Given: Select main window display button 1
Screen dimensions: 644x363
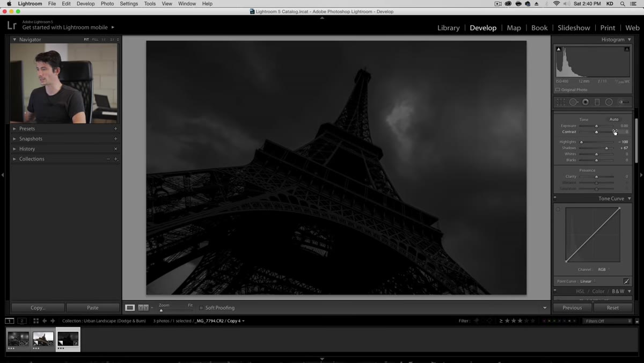Looking at the screenshot, I should (x=10, y=321).
